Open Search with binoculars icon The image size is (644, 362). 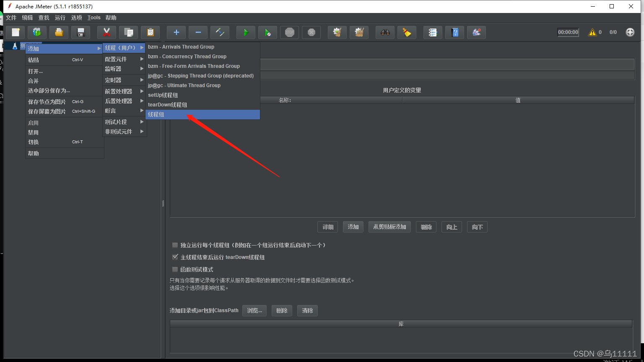point(385,32)
